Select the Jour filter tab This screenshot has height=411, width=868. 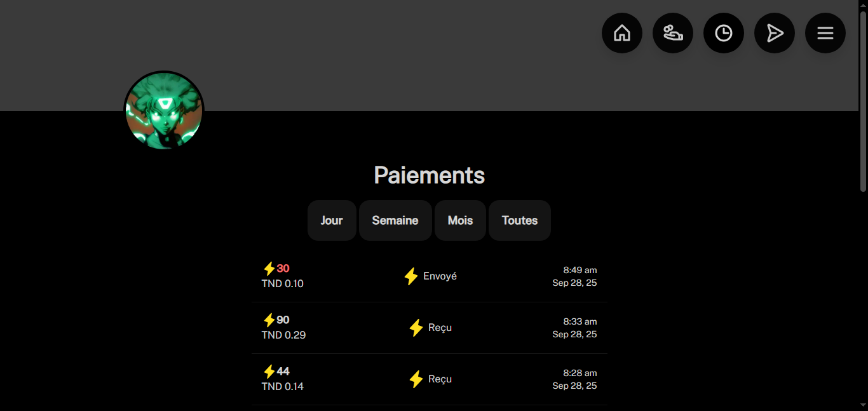pyautogui.click(x=332, y=220)
